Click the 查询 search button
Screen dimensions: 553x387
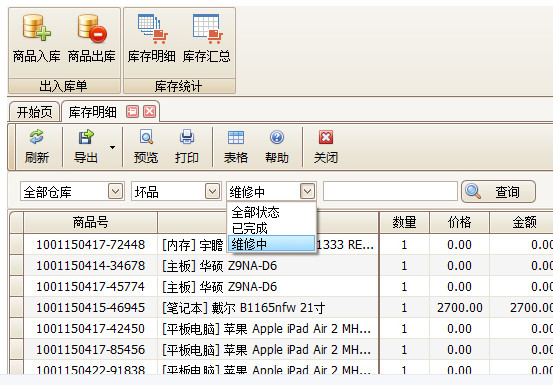498,192
